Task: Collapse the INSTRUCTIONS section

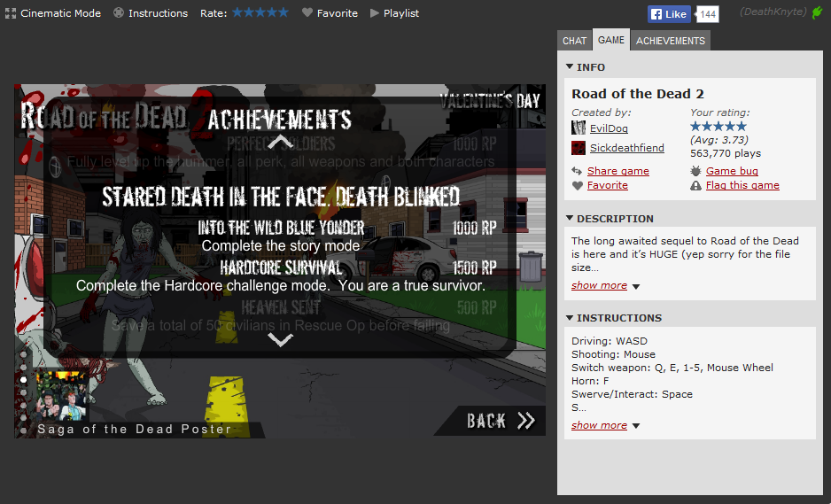Action: [x=570, y=317]
